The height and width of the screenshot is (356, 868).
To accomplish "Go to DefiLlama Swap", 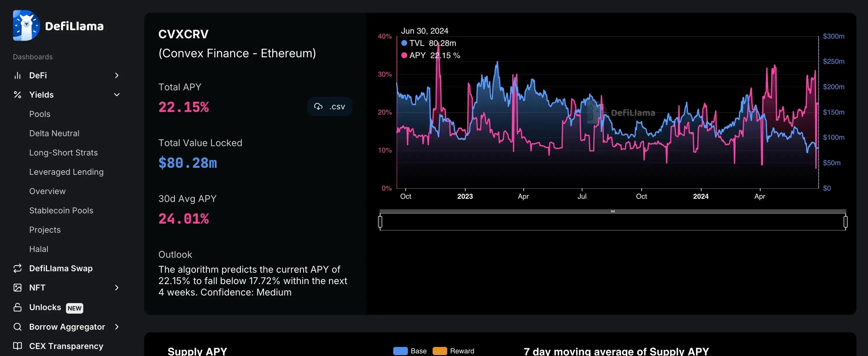I will 61,268.
